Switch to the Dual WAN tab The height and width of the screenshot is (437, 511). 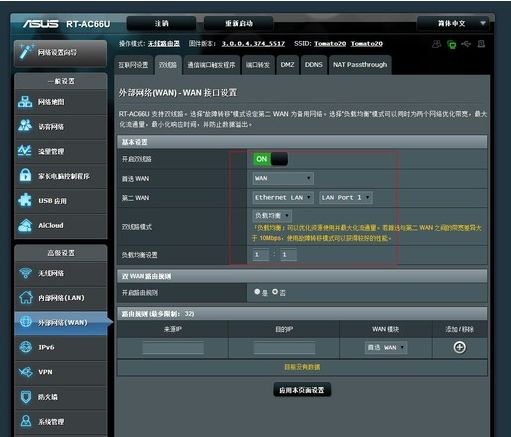[168, 65]
